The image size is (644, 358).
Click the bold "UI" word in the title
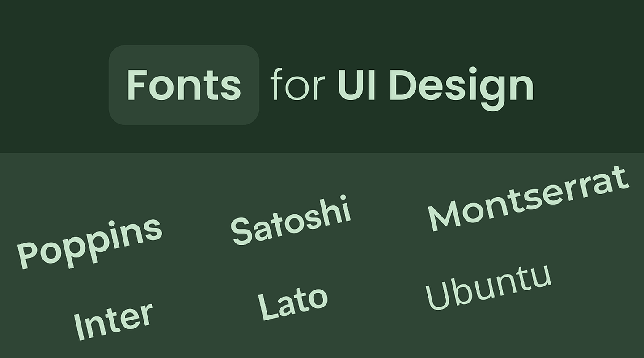click(x=356, y=85)
